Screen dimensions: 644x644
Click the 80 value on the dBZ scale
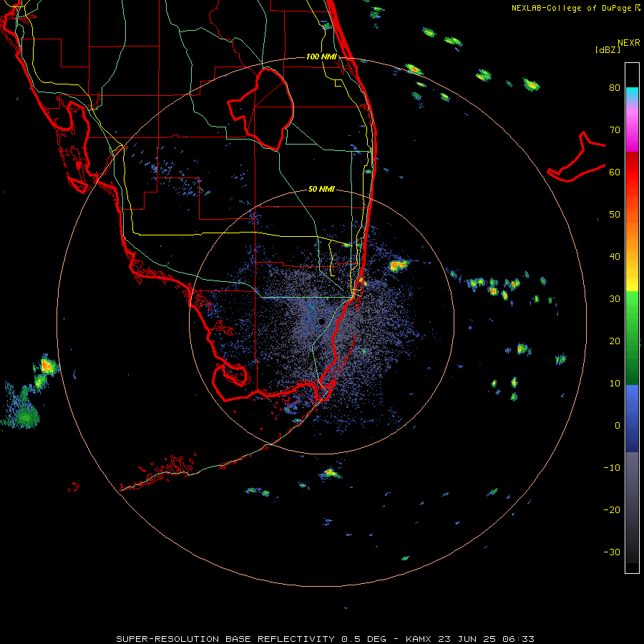tap(615, 88)
